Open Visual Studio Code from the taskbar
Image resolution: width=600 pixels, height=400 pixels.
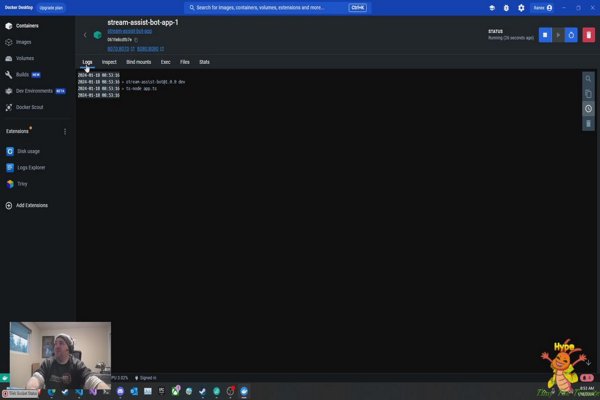click(x=79, y=392)
